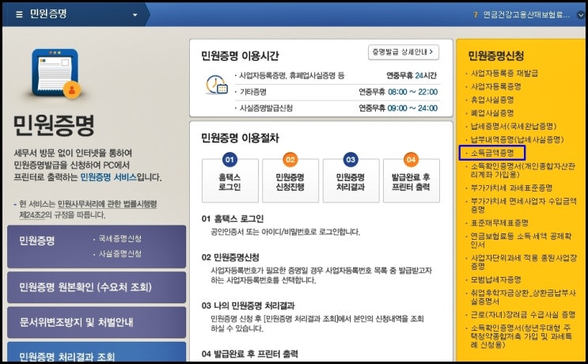Open 소득확인증명서(청년우대형 주택청약종합저축) link
Screen dimensions: 588x364
(x=522, y=336)
